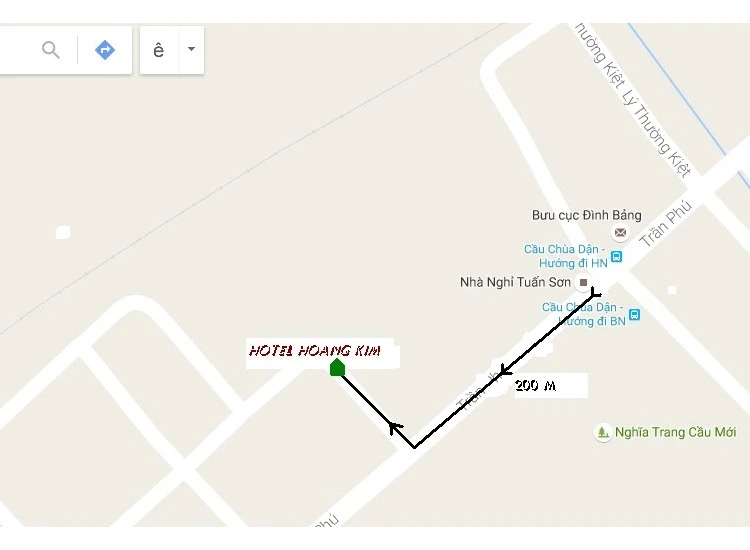Click the Nghĩa Trang Cầu Mới cemetery icon
The height and width of the screenshot is (550, 750).
tap(603, 432)
